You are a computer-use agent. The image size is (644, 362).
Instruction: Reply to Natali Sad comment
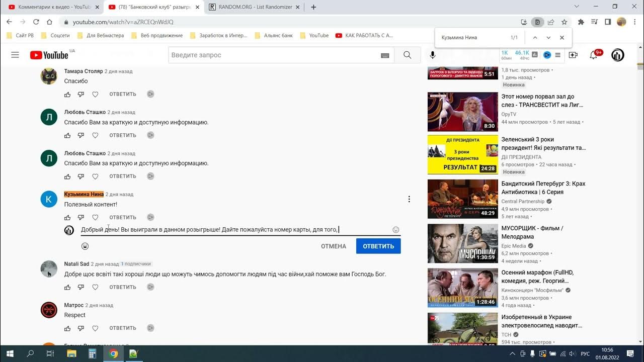tap(123, 287)
